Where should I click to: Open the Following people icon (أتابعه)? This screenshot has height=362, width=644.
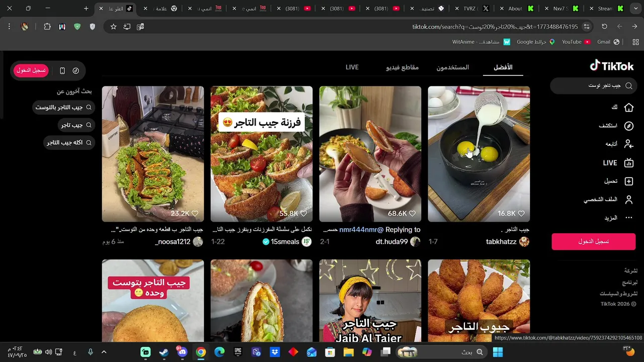[x=628, y=144]
